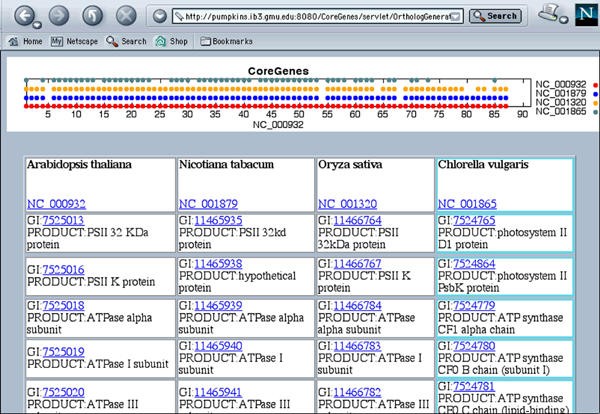Click the red NC_000932 legend dot

(x=594, y=84)
